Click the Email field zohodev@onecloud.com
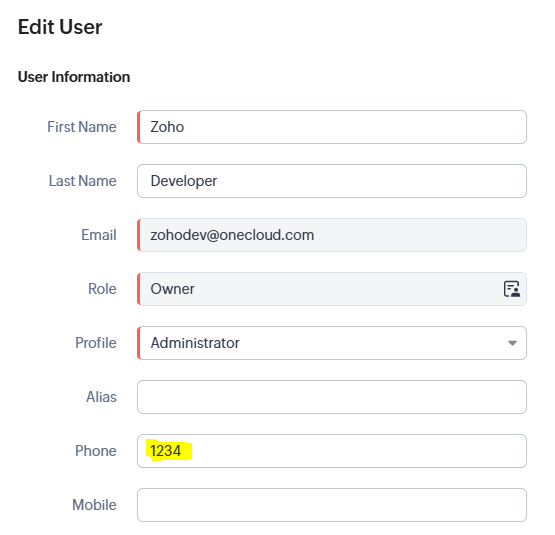This screenshot has height=535, width=555. (332, 235)
